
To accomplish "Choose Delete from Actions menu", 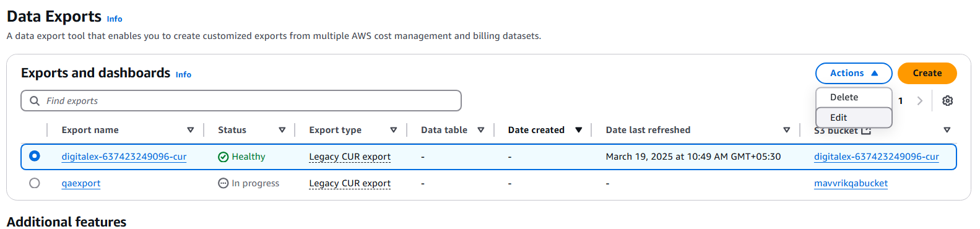I will pyautogui.click(x=854, y=97).
